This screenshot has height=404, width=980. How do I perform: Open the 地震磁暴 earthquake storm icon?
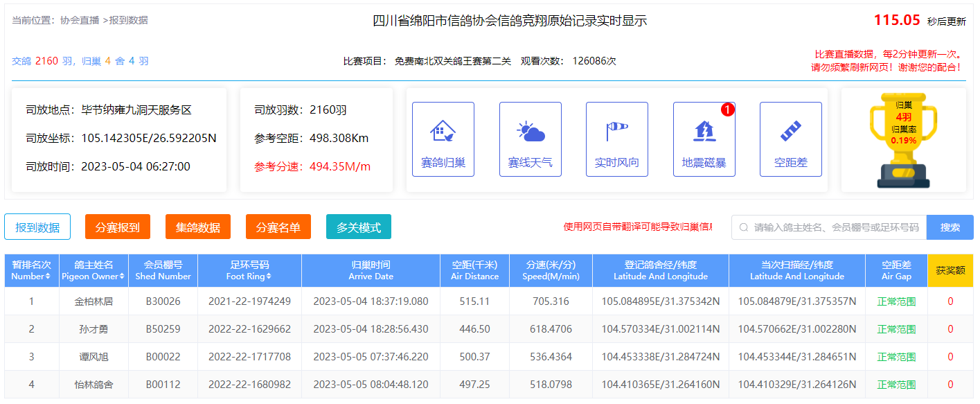pyautogui.click(x=704, y=139)
